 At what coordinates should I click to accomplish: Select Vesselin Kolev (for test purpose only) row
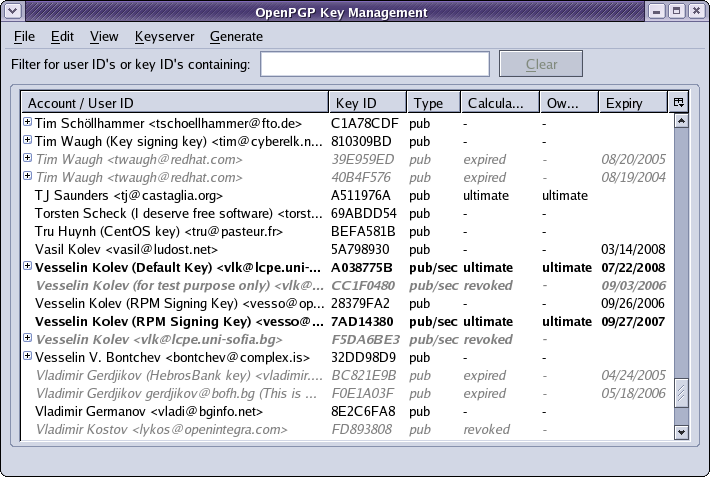tap(347, 285)
